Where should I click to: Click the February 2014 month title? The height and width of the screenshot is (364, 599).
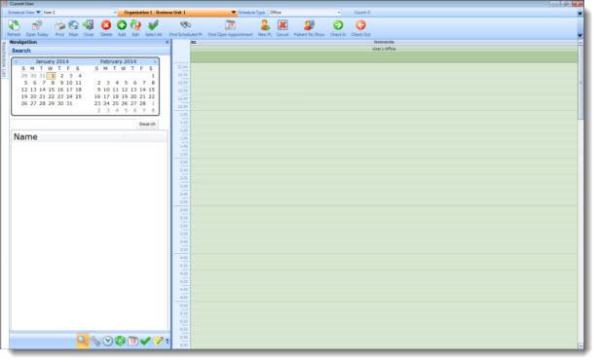click(x=118, y=61)
